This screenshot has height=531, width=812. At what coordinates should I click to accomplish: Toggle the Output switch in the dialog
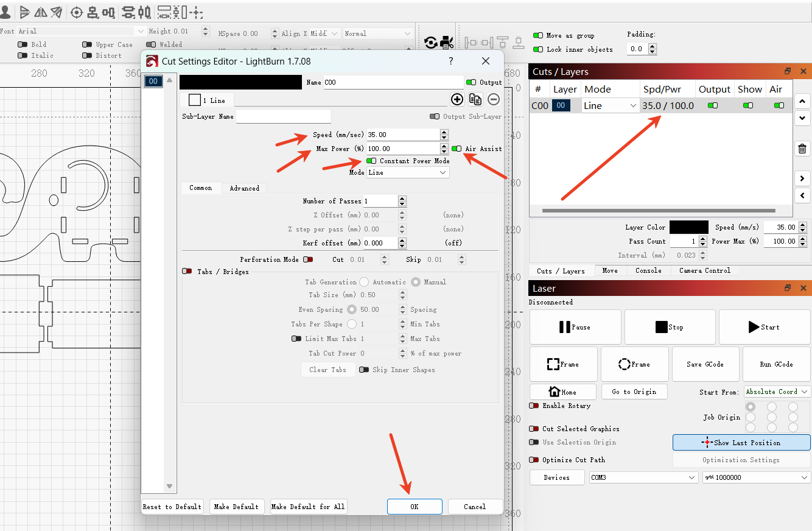pyautogui.click(x=471, y=82)
